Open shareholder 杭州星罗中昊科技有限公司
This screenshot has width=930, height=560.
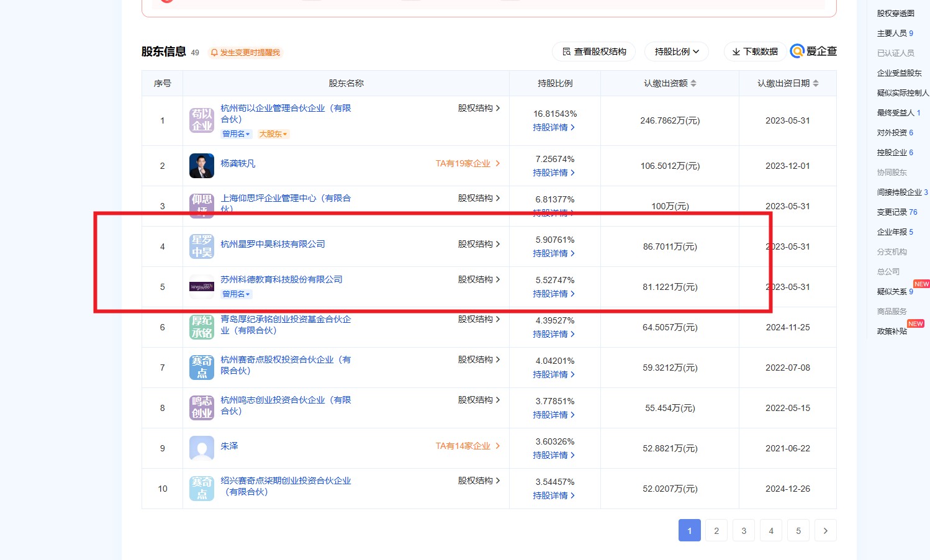click(273, 244)
